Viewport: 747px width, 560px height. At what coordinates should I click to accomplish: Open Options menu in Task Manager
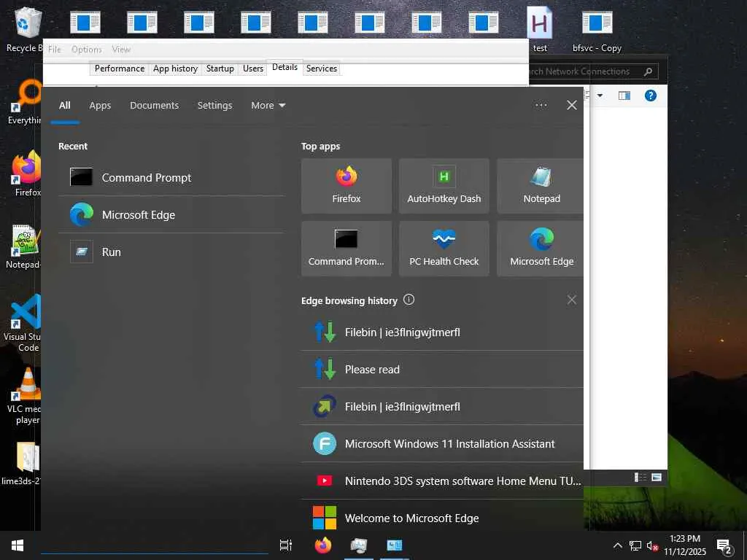(87, 50)
